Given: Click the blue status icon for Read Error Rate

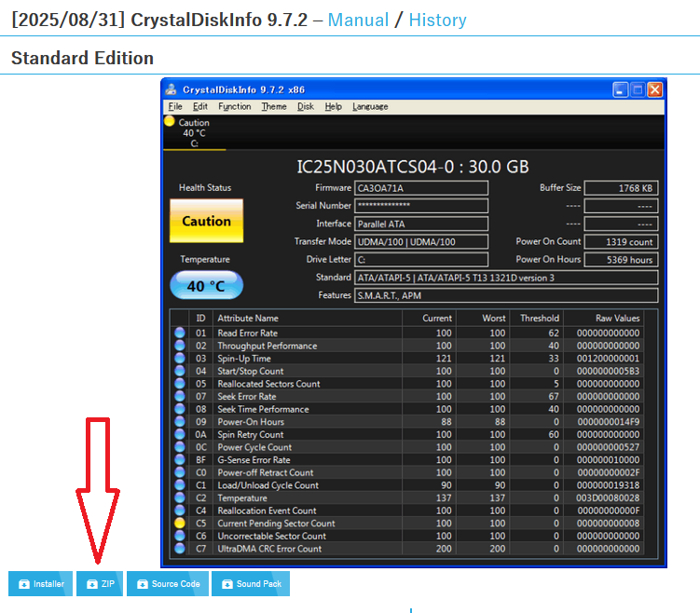Looking at the screenshot, I should tap(180, 333).
